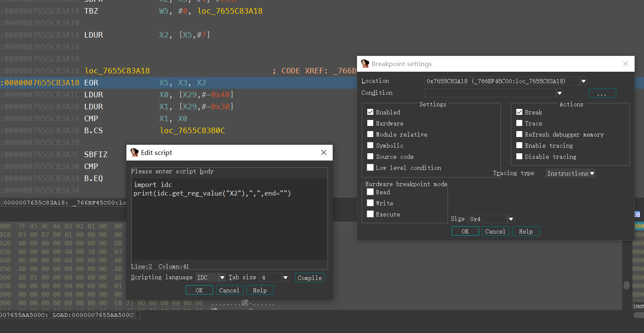Uncheck the Enabled breakpoint setting
644x333 pixels.
pos(370,112)
